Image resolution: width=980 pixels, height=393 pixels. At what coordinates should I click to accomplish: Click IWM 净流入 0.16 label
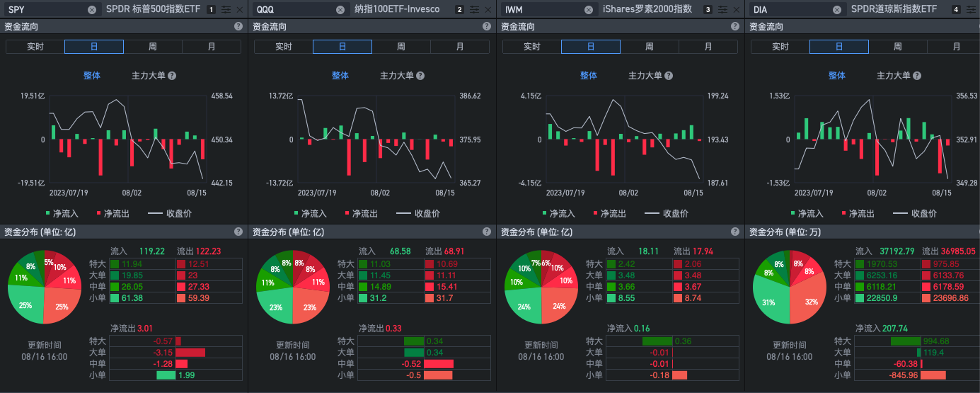(x=628, y=329)
